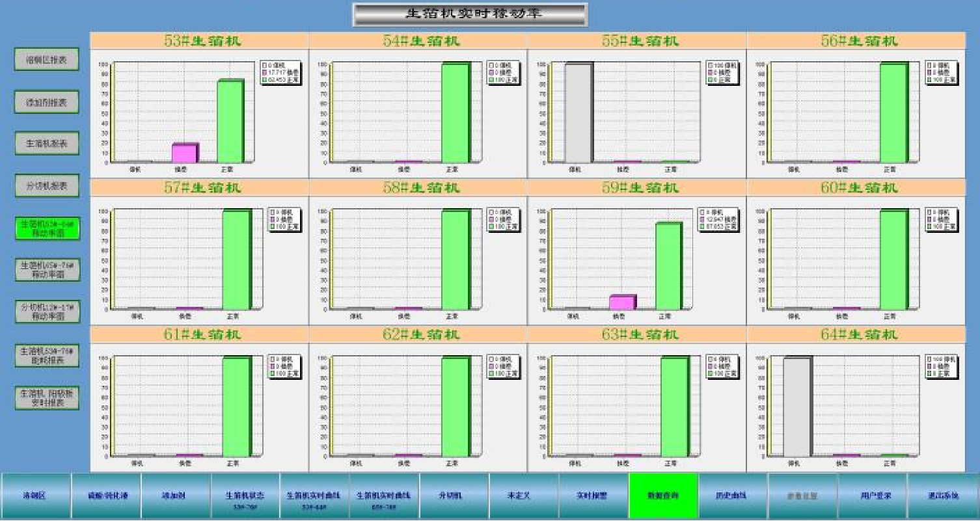Viewport: 980px width, 521px height.
Task: Go to the 添加剂 bottom tab
Action: point(175,496)
